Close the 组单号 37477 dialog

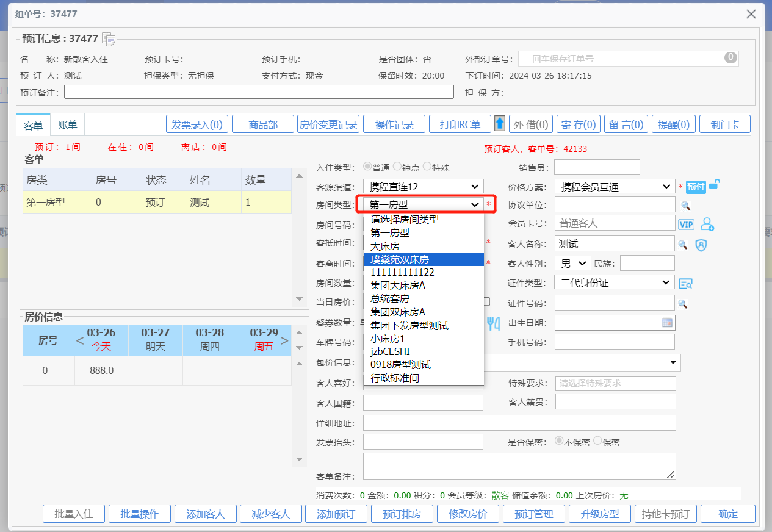point(751,14)
